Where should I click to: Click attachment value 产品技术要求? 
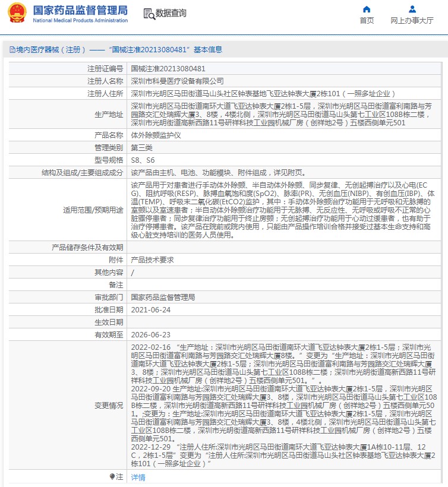click(152, 260)
